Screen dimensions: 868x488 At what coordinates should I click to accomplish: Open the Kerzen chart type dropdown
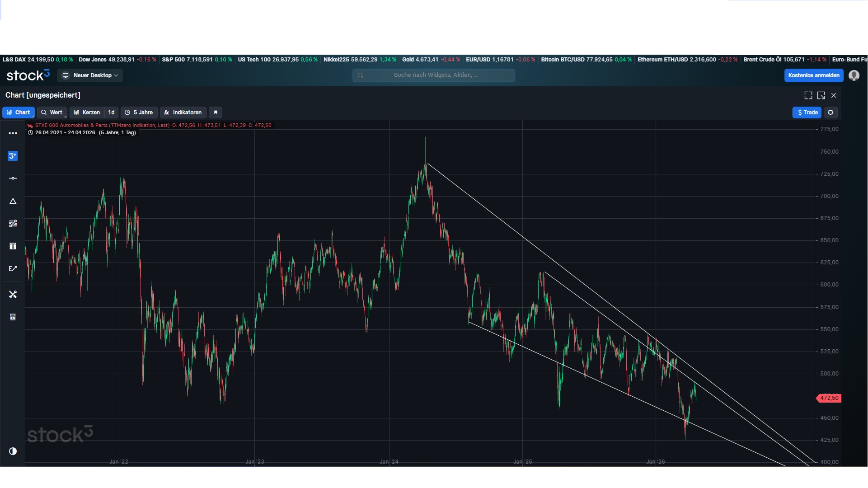point(87,113)
